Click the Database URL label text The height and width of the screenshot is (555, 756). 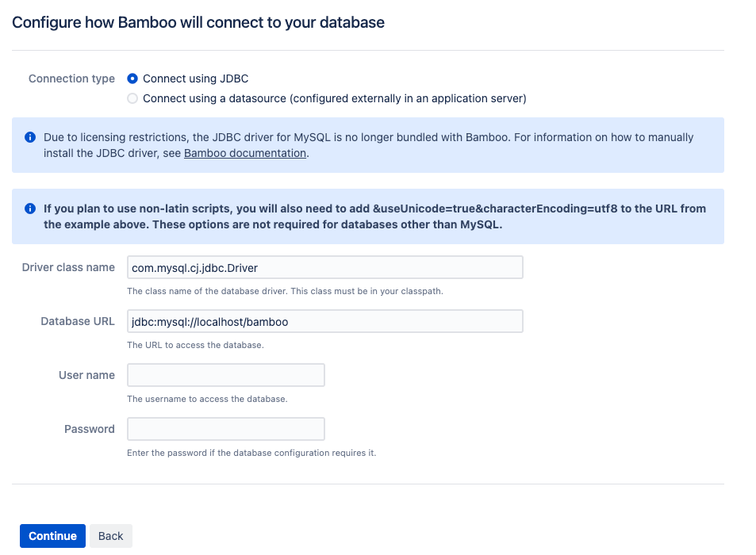[x=78, y=321]
